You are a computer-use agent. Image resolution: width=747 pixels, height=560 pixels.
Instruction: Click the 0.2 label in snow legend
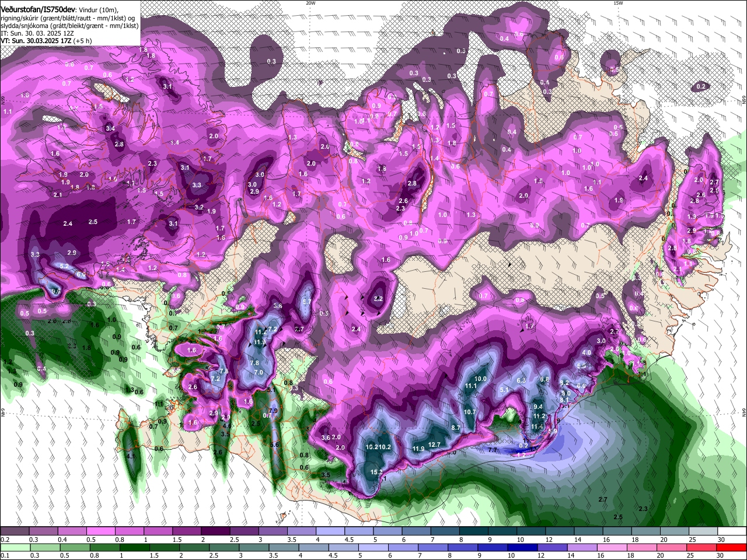tap(5, 540)
